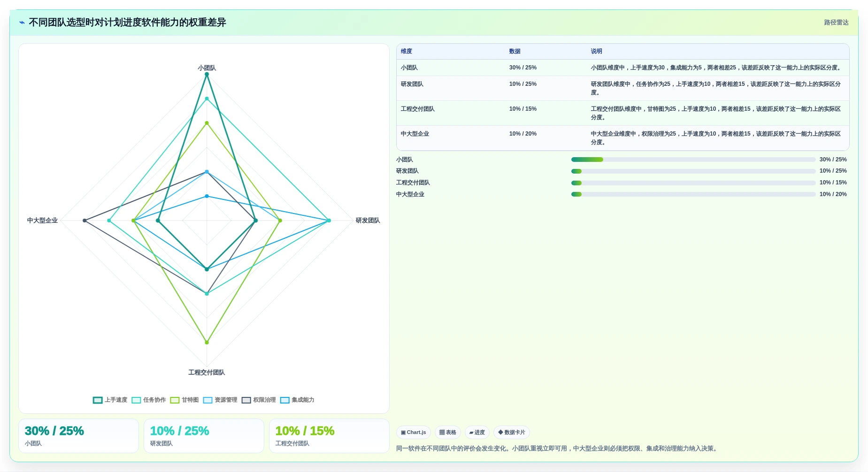Click the 工程交付团队 progress bar
Image resolution: width=868 pixels, height=472 pixels.
coord(693,183)
